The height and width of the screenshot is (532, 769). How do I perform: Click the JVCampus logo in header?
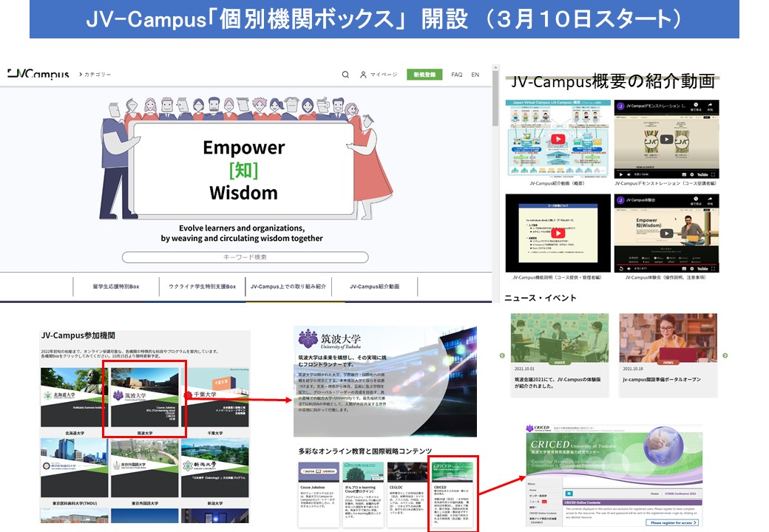(x=38, y=74)
